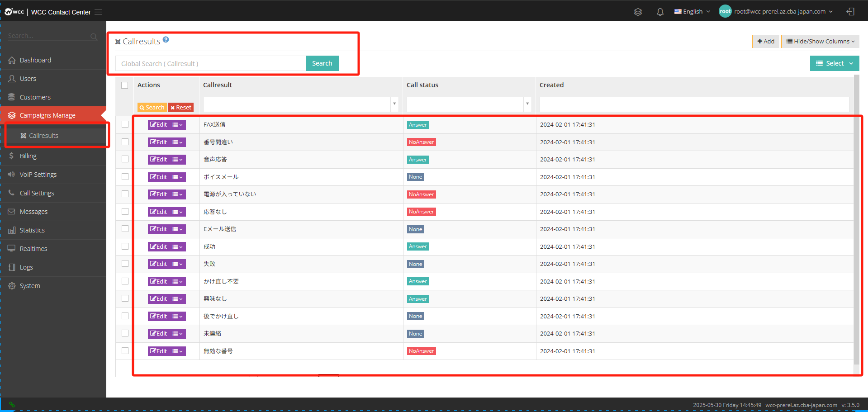Click the table vertical scrollbar

click(856, 220)
